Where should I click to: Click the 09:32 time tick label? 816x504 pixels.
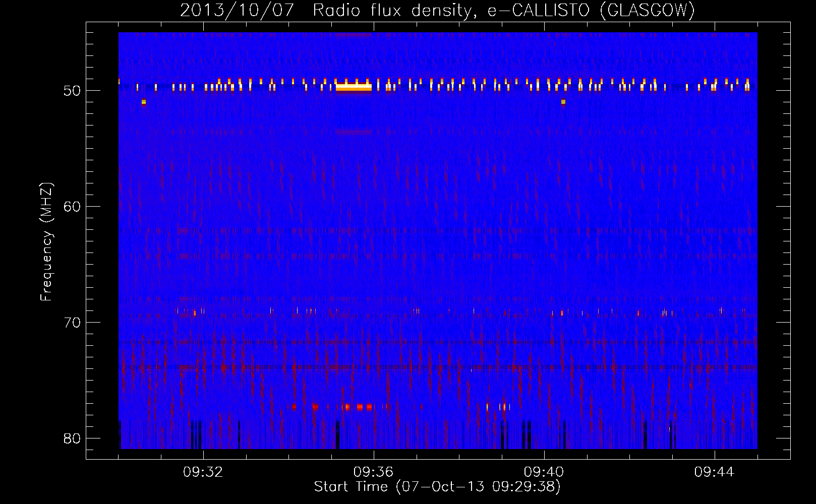point(203,472)
